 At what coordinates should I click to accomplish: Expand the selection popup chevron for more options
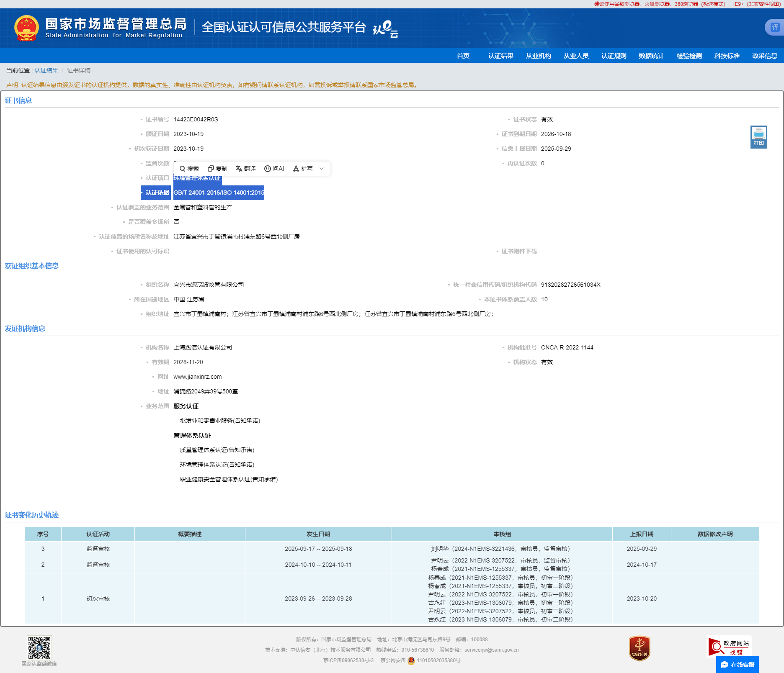[x=322, y=169]
